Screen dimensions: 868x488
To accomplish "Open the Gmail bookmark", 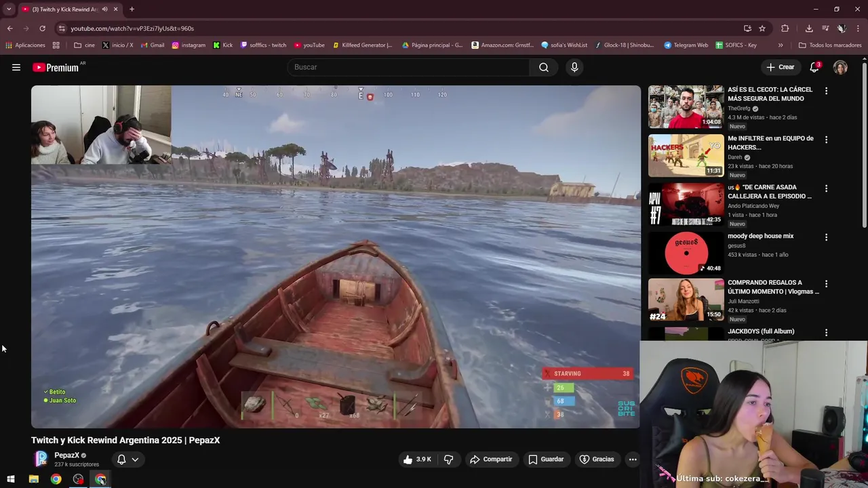I will pyautogui.click(x=153, y=45).
